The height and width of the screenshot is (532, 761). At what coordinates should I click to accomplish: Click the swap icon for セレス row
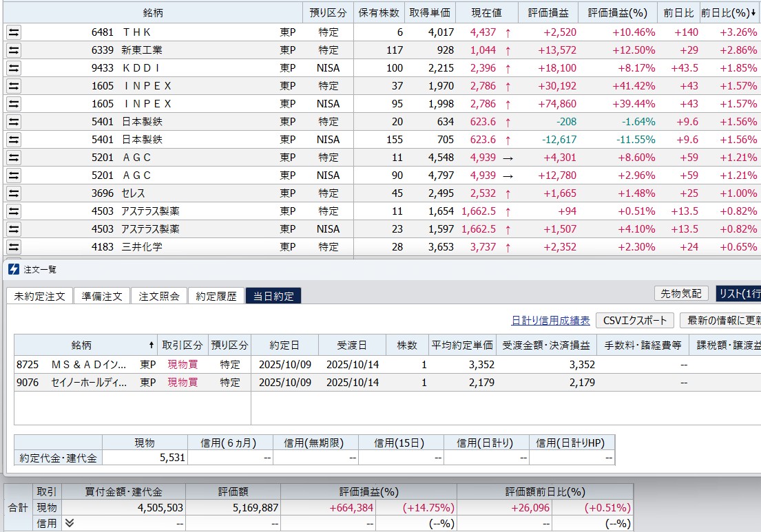14,193
